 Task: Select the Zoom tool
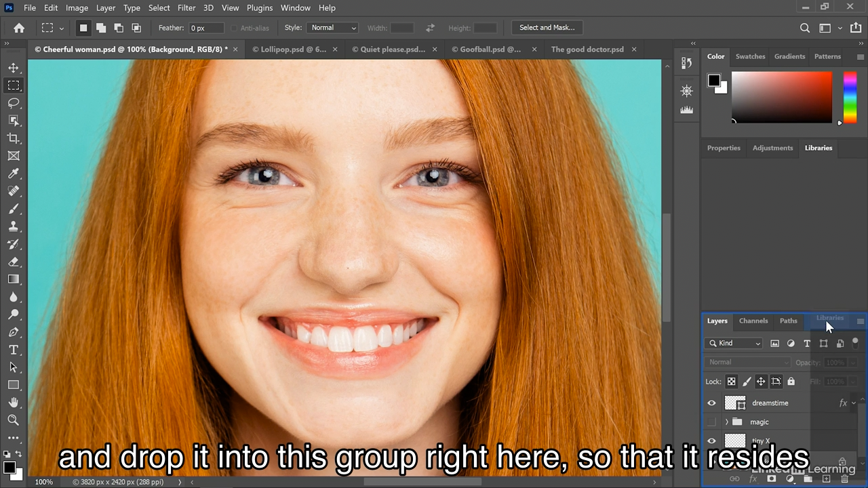click(14, 420)
